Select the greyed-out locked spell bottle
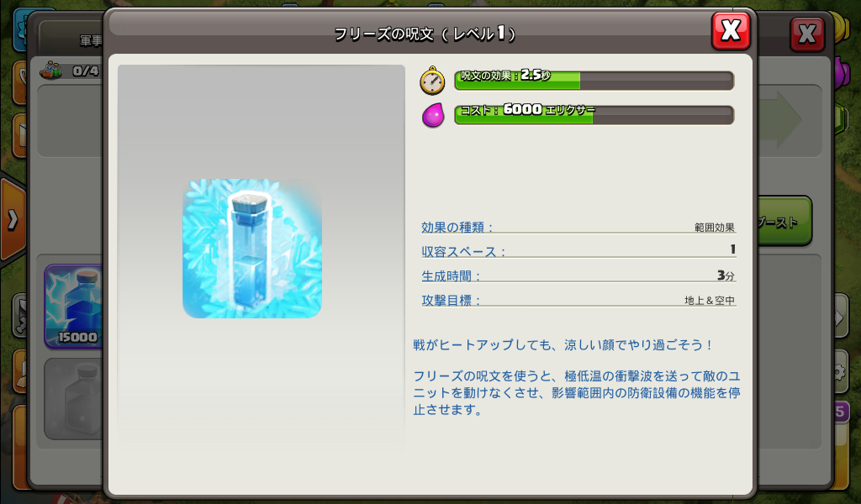 [x=74, y=399]
